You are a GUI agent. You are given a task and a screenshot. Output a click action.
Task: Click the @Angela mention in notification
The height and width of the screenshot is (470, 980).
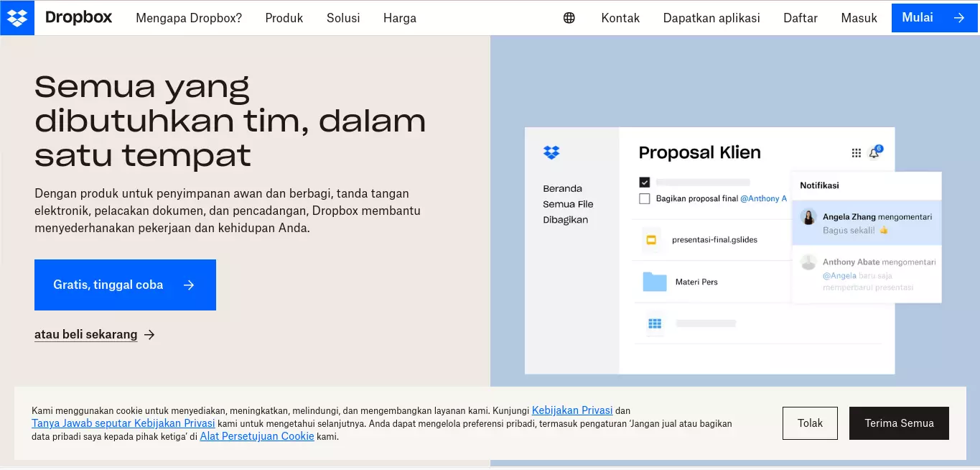pos(839,276)
